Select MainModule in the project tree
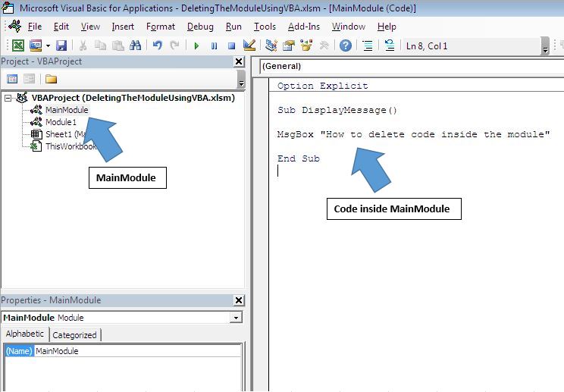The height and width of the screenshot is (392, 564). (x=67, y=110)
